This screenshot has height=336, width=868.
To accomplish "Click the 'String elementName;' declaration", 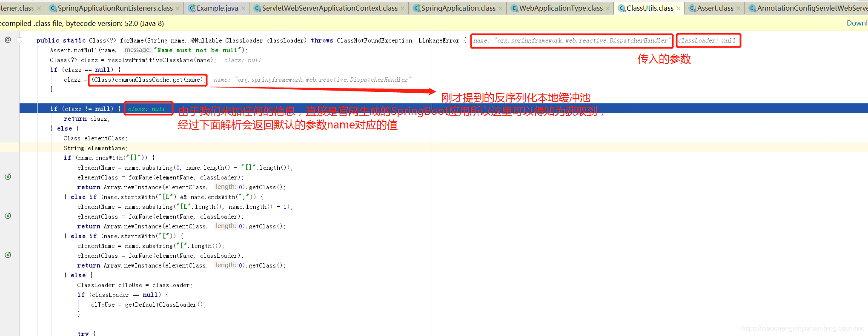I will (x=95, y=148).
